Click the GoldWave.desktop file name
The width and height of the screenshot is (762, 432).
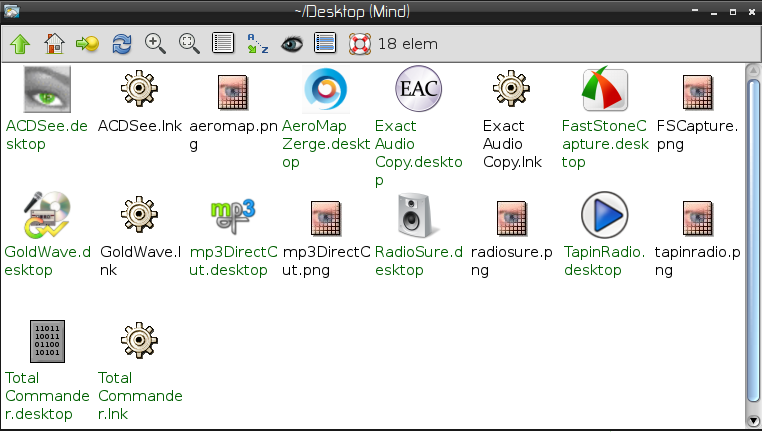48,261
